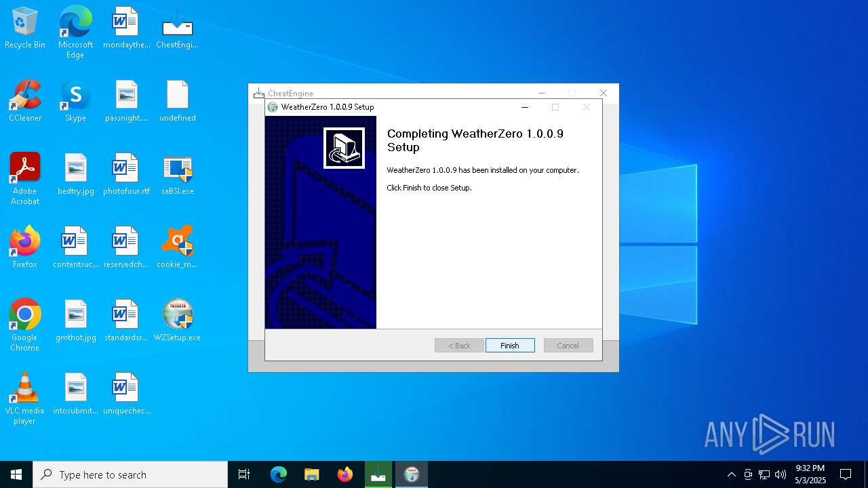Click the system tray meet-now icon
The image size is (868, 488).
coord(748,474)
